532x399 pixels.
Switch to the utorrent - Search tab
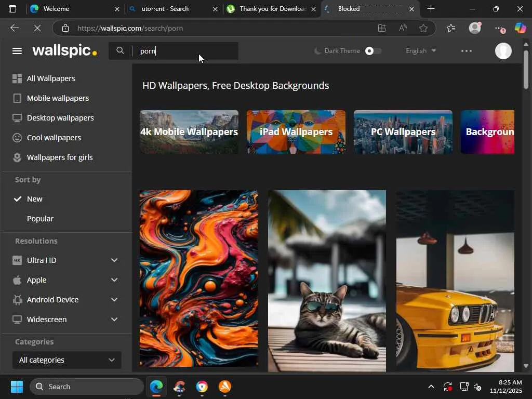coord(165,9)
